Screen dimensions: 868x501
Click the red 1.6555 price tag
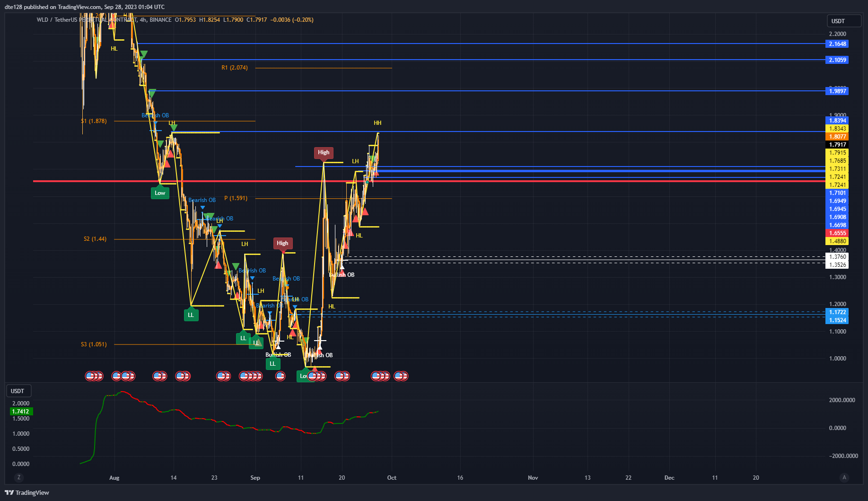click(837, 233)
